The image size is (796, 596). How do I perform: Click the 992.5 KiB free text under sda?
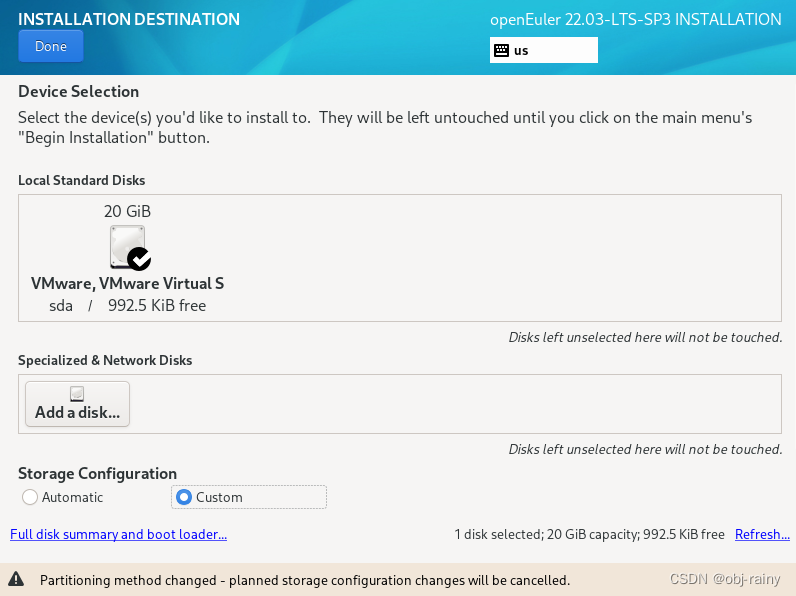point(157,306)
